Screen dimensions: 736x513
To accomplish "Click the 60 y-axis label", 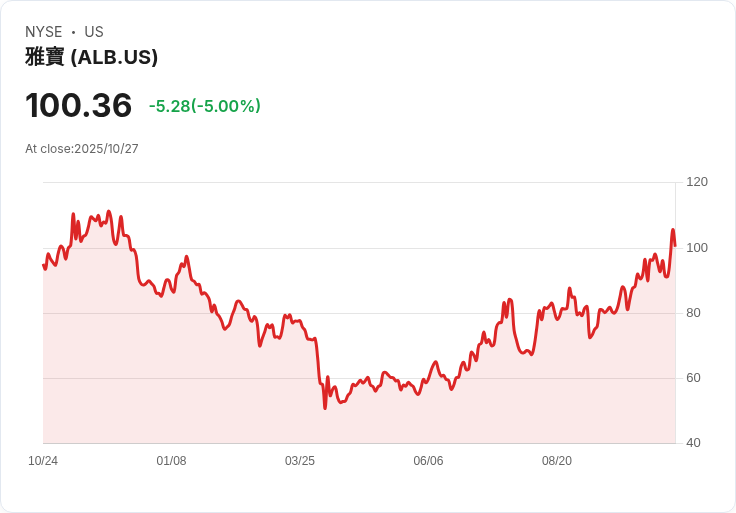I will pyautogui.click(x=694, y=378).
